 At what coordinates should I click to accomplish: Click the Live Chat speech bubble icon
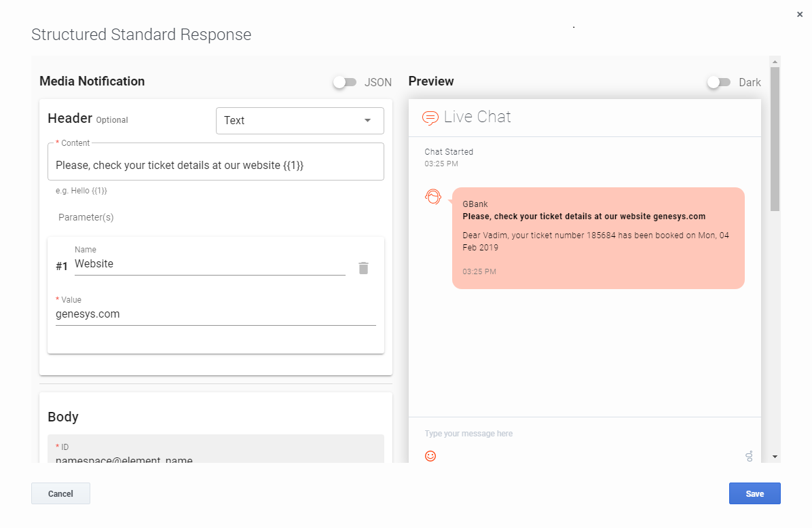tap(430, 118)
